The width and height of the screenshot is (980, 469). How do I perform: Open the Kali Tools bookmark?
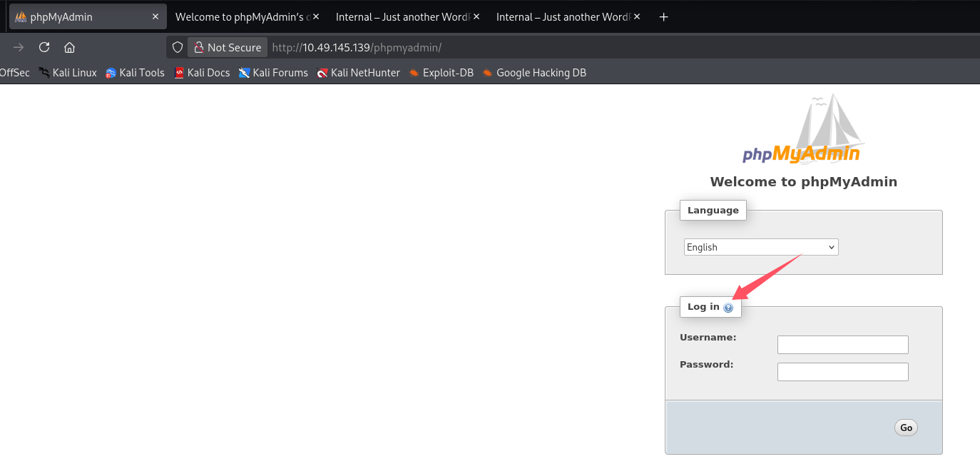135,73
